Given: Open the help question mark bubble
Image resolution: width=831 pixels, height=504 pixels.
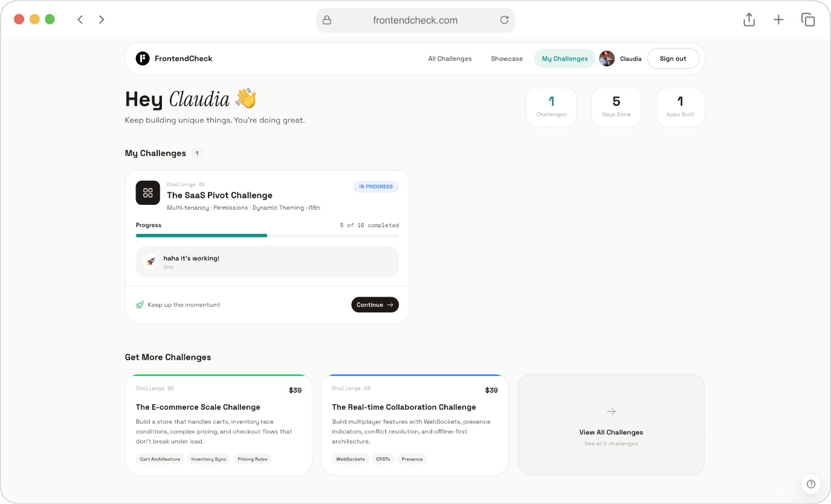Looking at the screenshot, I should (x=811, y=484).
